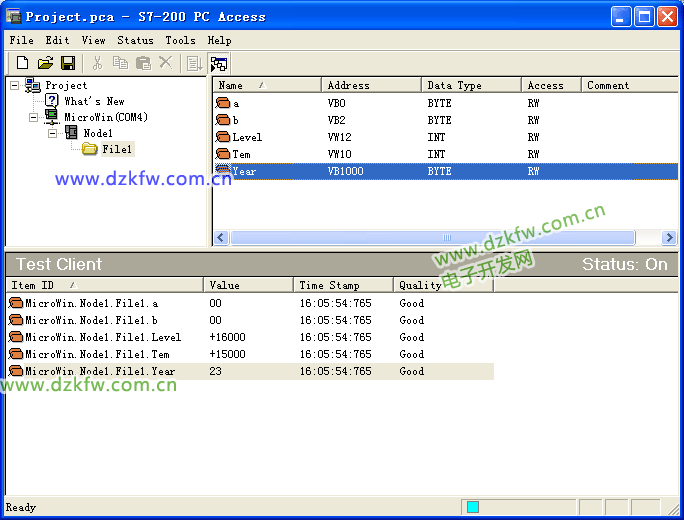Sort items by the Address column header
This screenshot has height=520, width=684.
370,86
